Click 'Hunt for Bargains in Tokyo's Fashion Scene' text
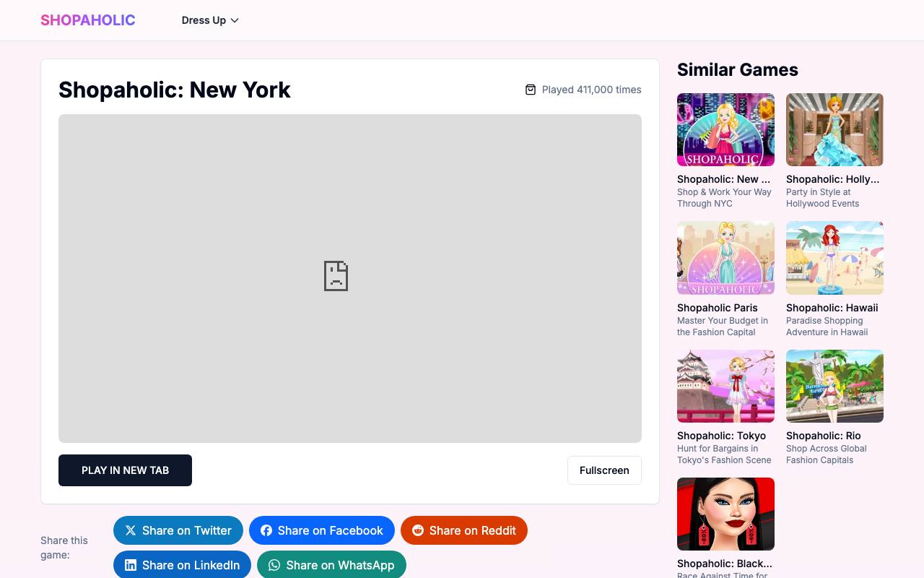 click(x=724, y=454)
